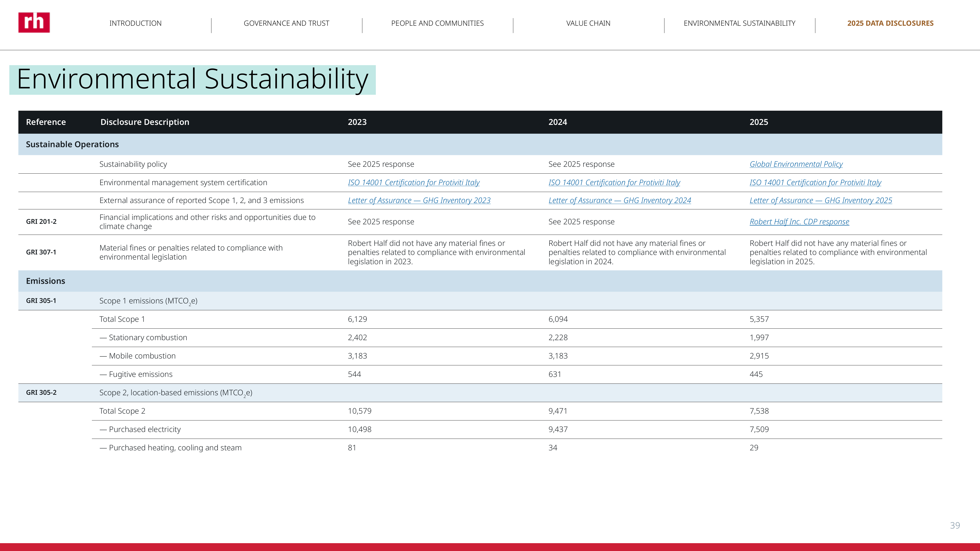Click Purchased heating 2023 value 81
This screenshot has height=551, width=980.
point(352,448)
